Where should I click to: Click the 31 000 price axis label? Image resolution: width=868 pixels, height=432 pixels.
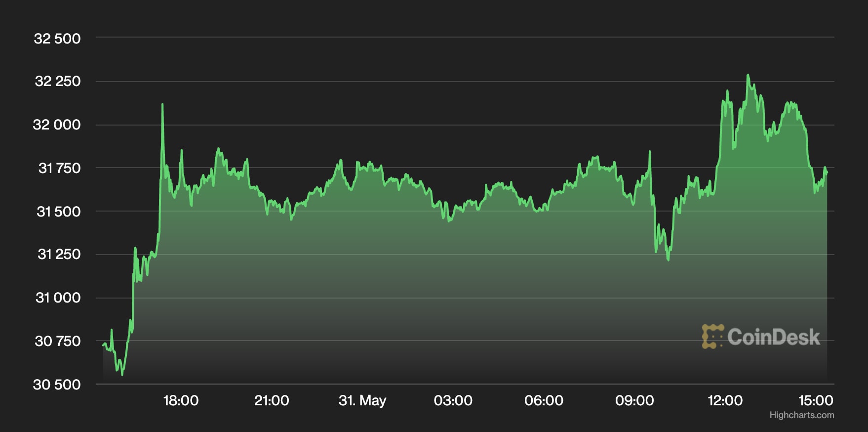pos(58,298)
